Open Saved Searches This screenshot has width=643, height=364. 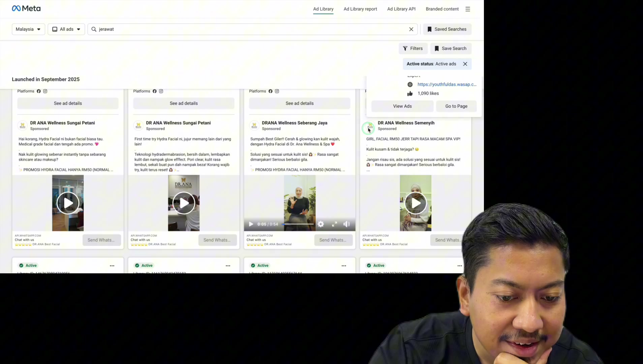coord(447,29)
